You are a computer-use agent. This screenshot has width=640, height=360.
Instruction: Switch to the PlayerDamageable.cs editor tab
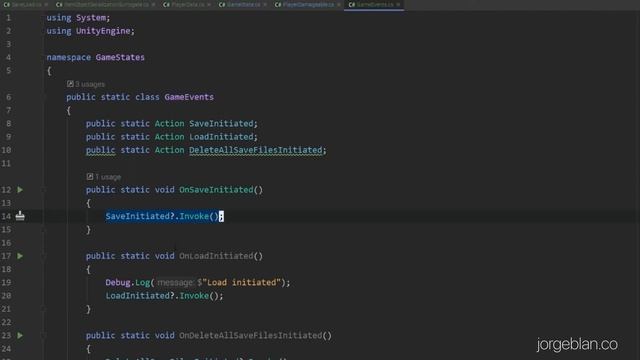[308, 4]
